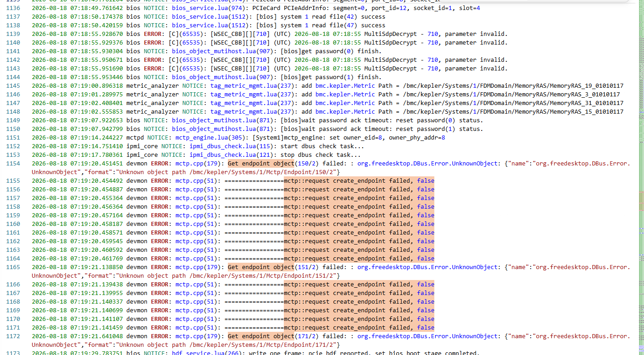Click "[WSEC_CBB]" on line 1143
This screenshot has width=644, height=355.
[x=228, y=69]
